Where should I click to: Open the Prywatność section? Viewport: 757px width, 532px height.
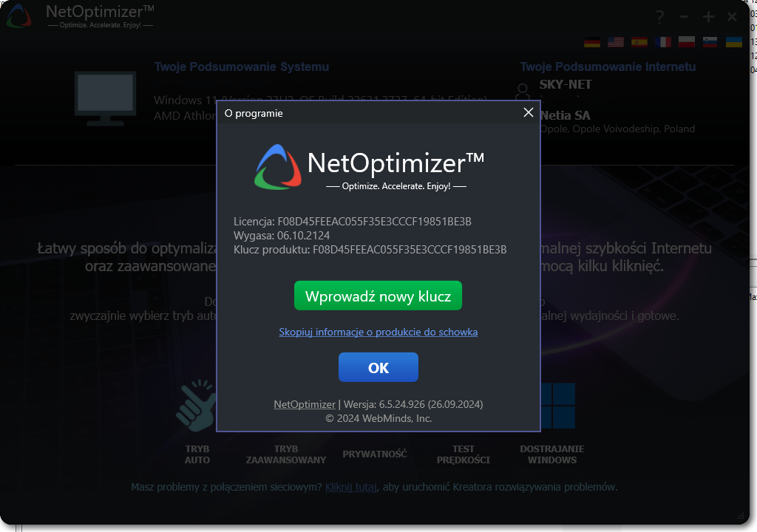point(375,454)
